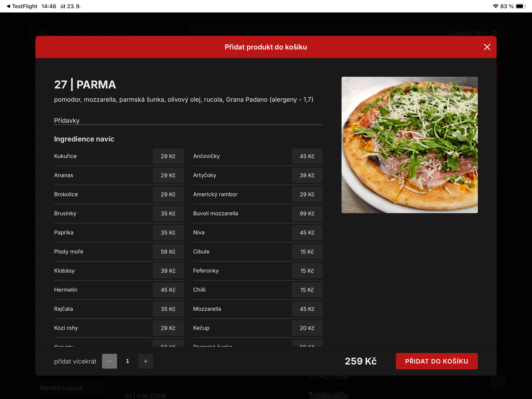Click the Kečup ingredient label
Viewport: 532px width, 399px height.
pos(201,328)
